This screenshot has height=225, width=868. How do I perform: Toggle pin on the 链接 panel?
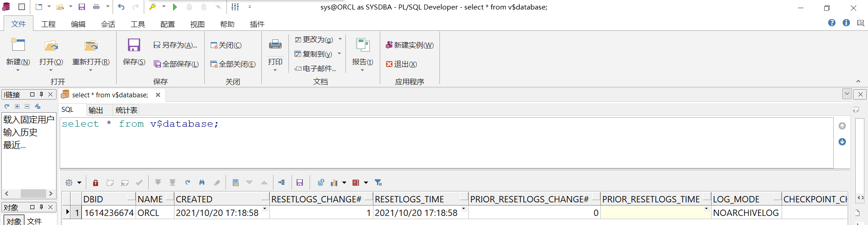coord(41,94)
